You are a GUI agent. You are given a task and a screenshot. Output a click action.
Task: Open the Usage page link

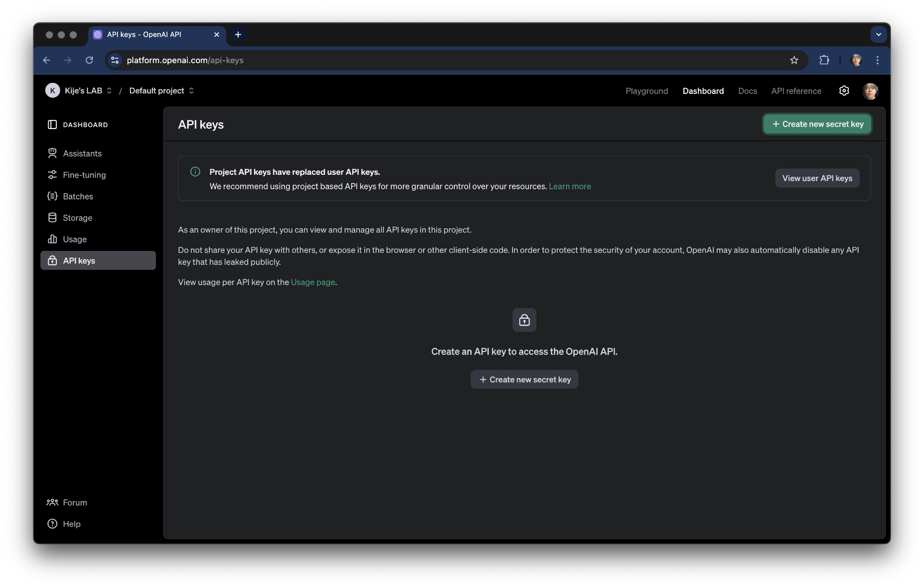coord(312,282)
